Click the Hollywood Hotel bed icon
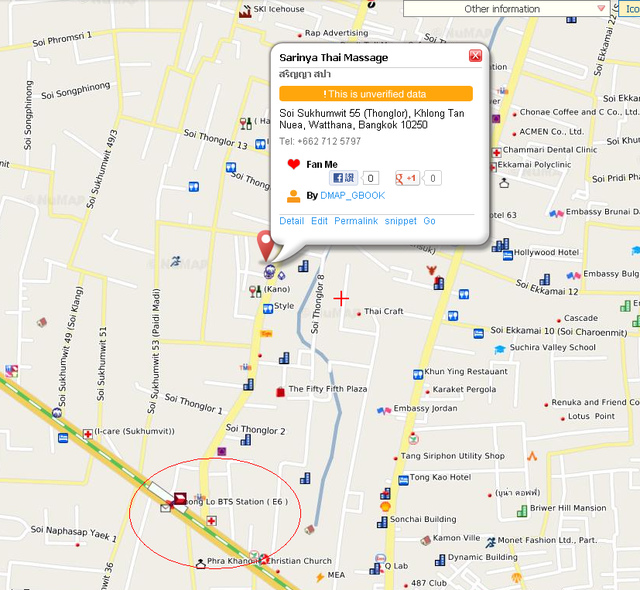640x590 pixels. [507, 255]
